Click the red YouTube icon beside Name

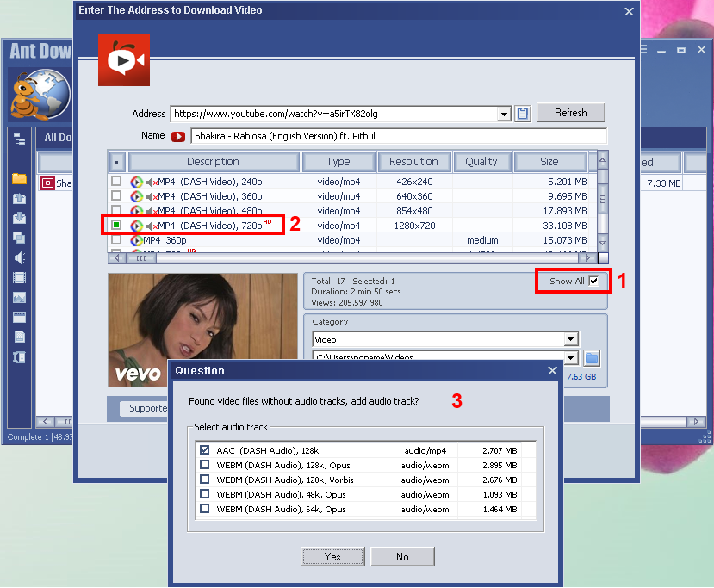[178, 137]
